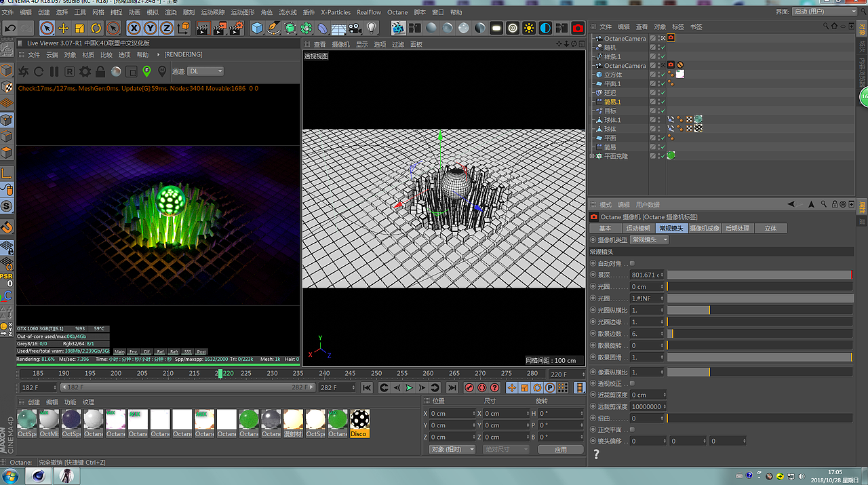
Task: Select the Scale tool in toolbar
Action: 79,28
